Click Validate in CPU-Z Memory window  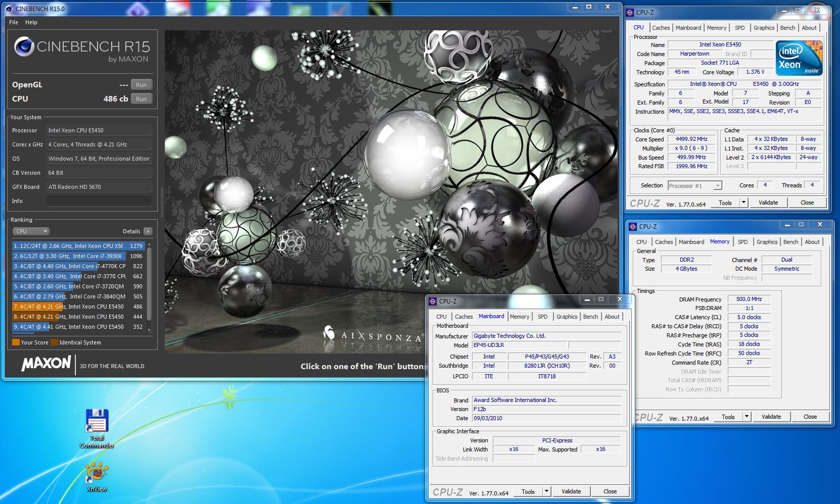point(771,417)
